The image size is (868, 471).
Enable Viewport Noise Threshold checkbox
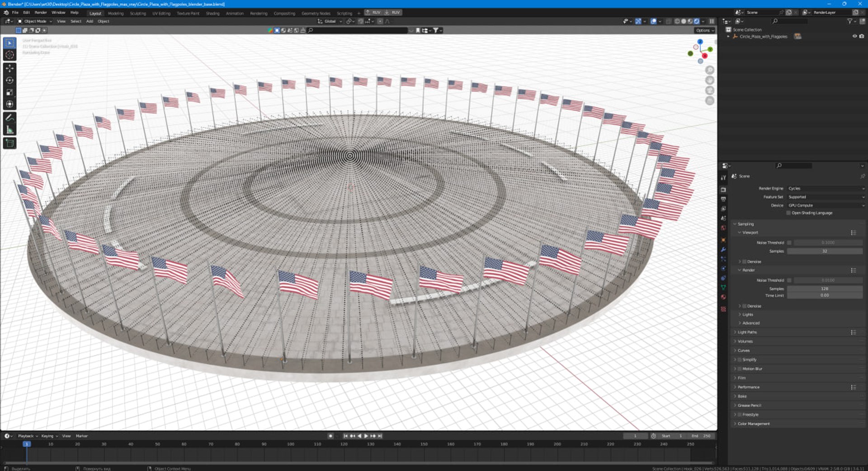point(789,243)
